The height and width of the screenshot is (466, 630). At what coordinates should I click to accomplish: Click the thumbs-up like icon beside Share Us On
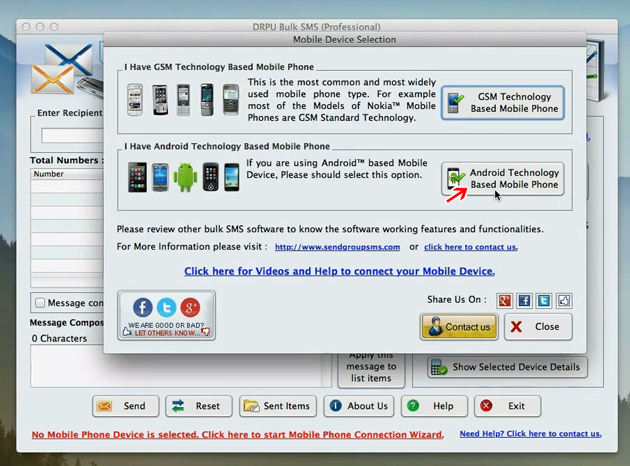coord(564,300)
